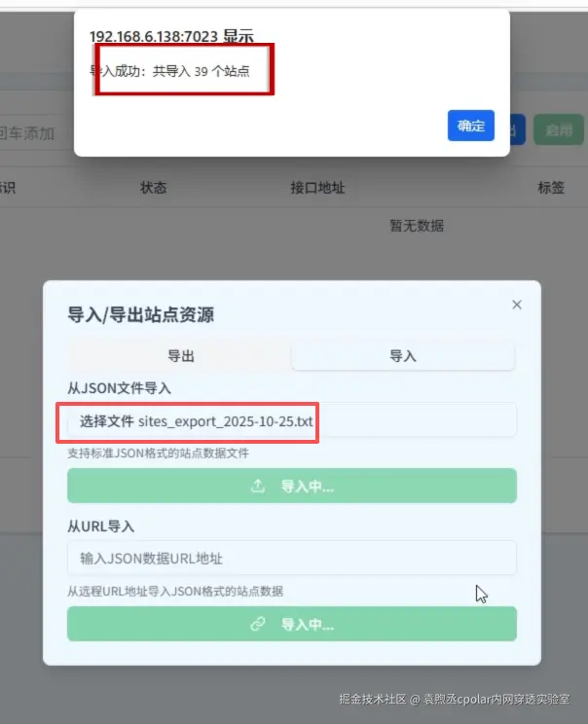Close the 导入/导出站点资源 dialog with the X
This screenshot has height=724, width=588.
pos(517,305)
